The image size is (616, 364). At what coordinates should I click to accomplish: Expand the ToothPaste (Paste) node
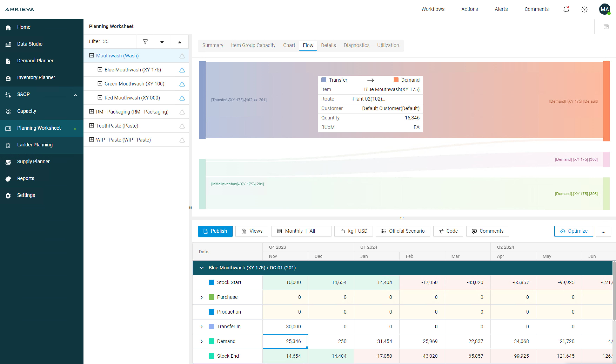[x=91, y=126]
